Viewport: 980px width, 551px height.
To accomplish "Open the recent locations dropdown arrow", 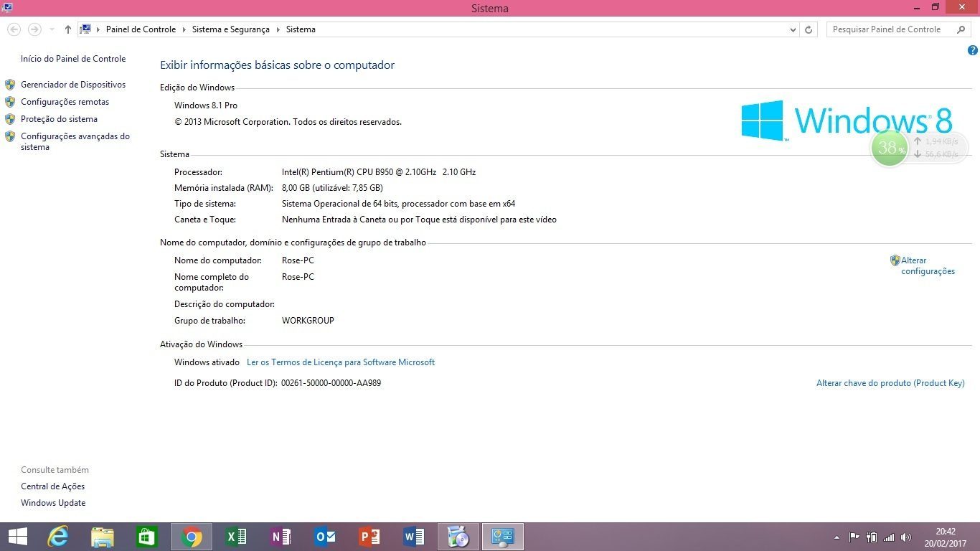I will [52, 29].
